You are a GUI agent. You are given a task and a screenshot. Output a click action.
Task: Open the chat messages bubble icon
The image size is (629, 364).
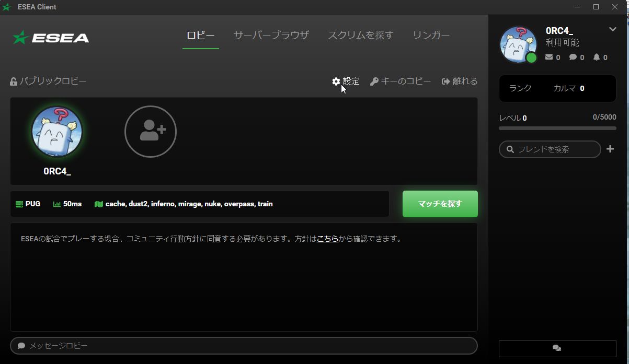point(573,57)
